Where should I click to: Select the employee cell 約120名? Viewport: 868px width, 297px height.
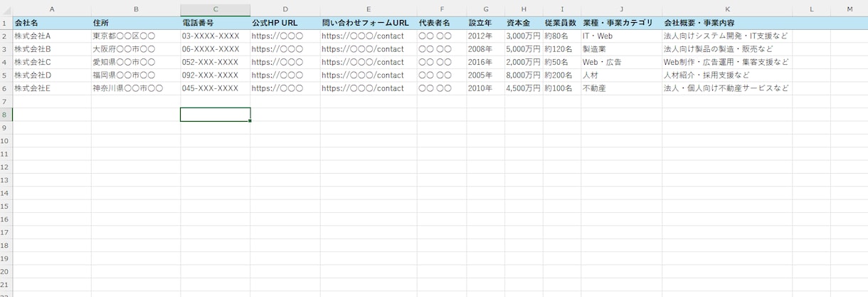click(561, 49)
